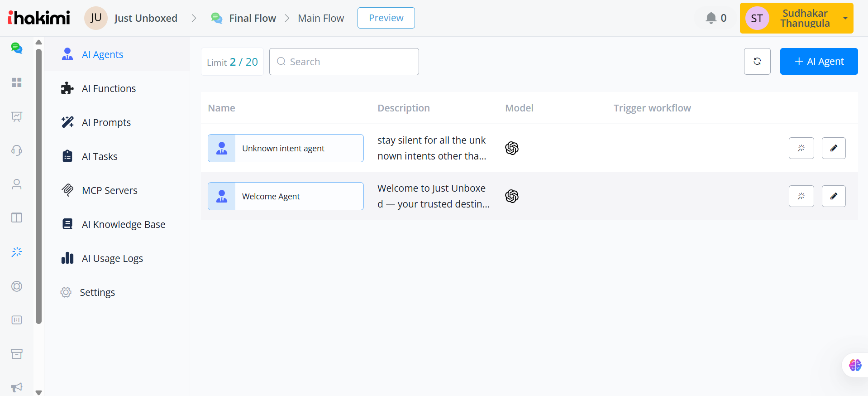Image resolution: width=868 pixels, height=396 pixels.
Task: Click sparkle action for Welcome Agent
Action: point(801,196)
